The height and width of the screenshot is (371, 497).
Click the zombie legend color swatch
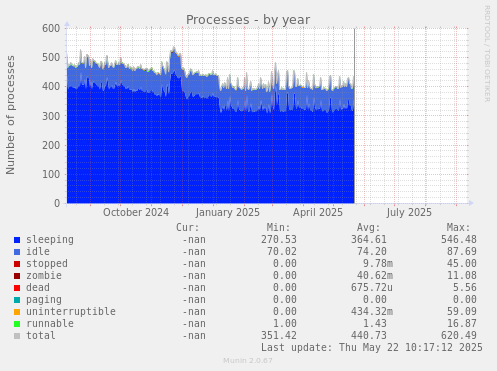click(x=17, y=276)
